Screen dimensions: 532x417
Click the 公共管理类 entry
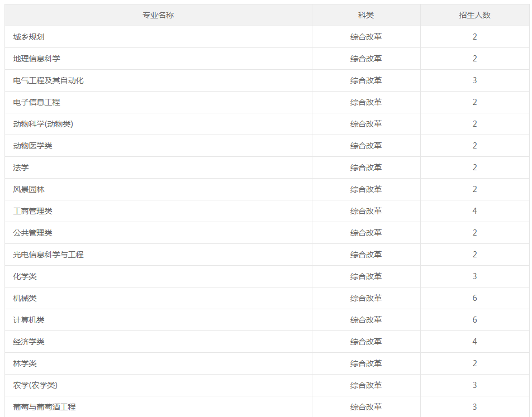(32, 233)
